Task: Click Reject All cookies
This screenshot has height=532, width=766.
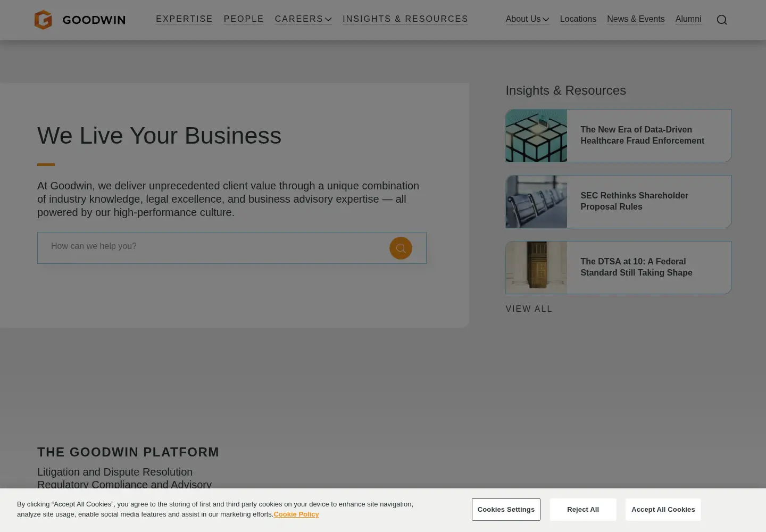Action: point(583,510)
